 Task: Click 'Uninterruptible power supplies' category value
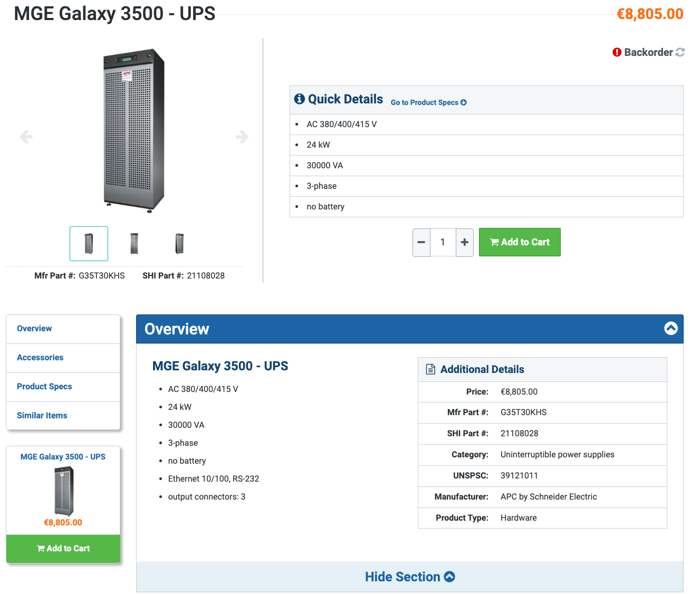click(x=557, y=455)
